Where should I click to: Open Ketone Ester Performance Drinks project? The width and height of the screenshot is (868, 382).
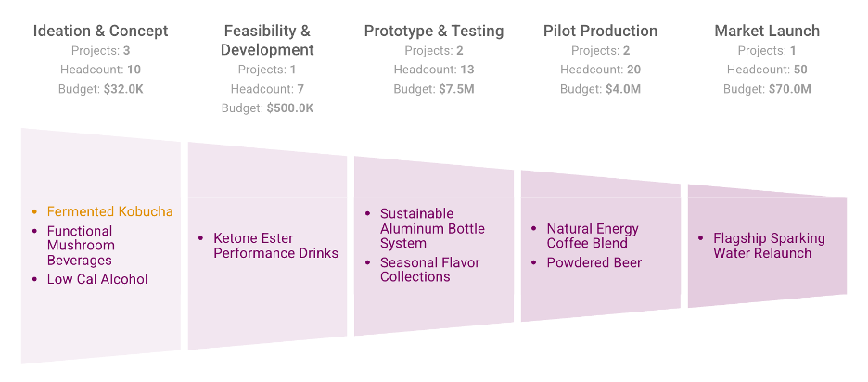tap(275, 246)
